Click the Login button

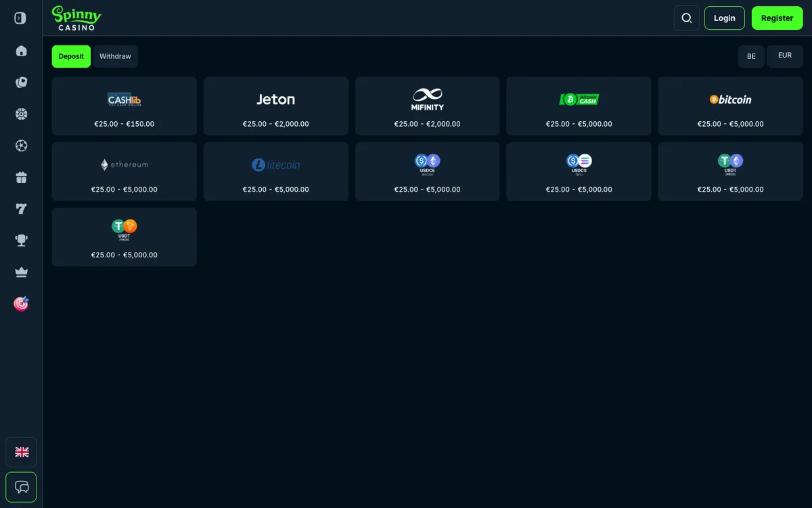[724, 18]
